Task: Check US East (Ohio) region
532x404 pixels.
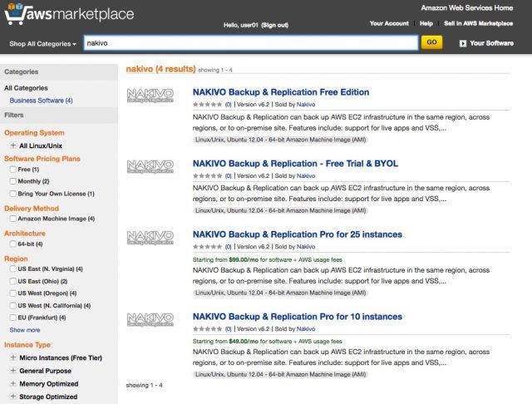Action: click(x=13, y=281)
